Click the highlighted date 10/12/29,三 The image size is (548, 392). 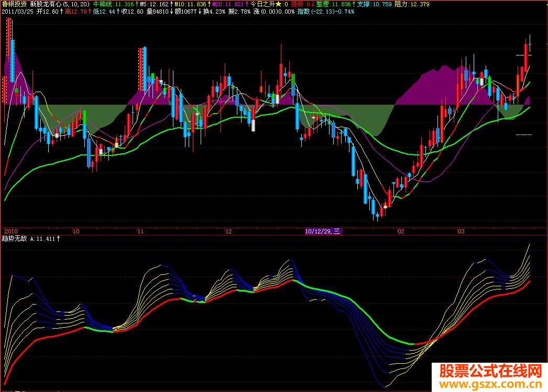(323, 231)
